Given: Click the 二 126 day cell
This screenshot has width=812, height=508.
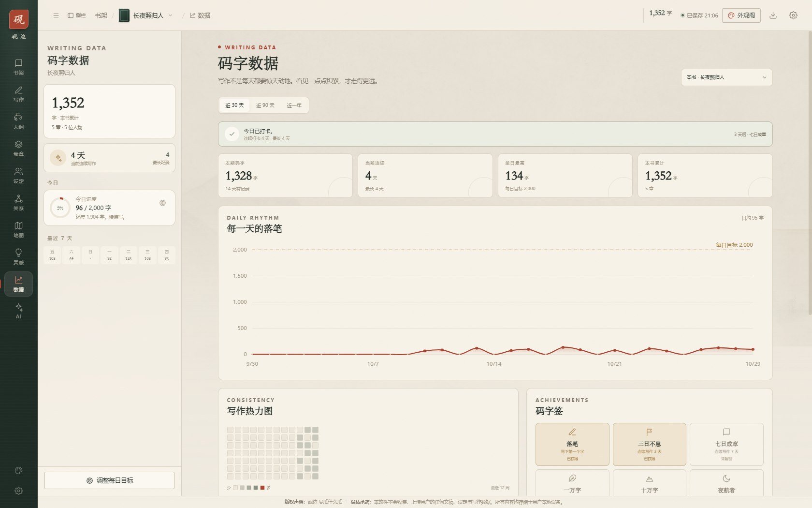Looking at the screenshot, I should coord(129,255).
